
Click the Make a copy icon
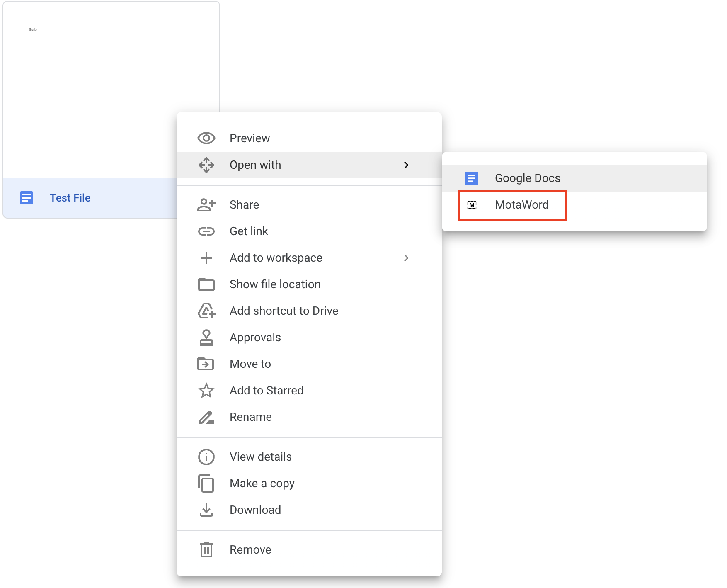click(x=206, y=484)
